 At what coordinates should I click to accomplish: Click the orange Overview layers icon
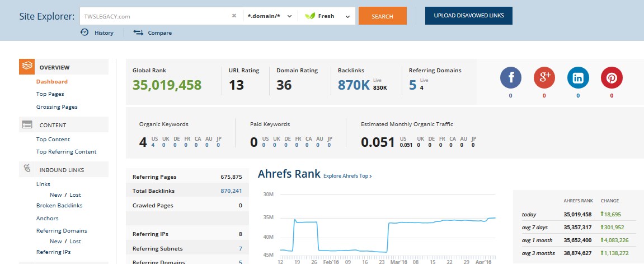[27, 67]
